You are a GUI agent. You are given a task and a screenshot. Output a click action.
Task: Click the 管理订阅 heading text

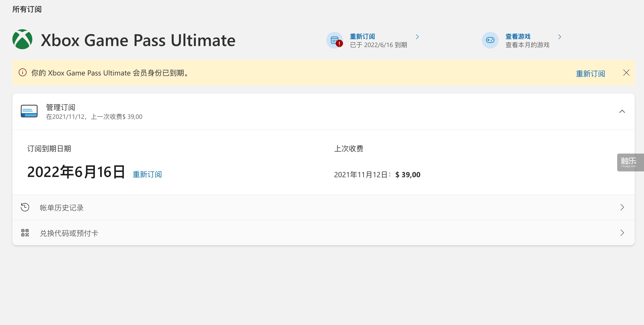click(61, 107)
